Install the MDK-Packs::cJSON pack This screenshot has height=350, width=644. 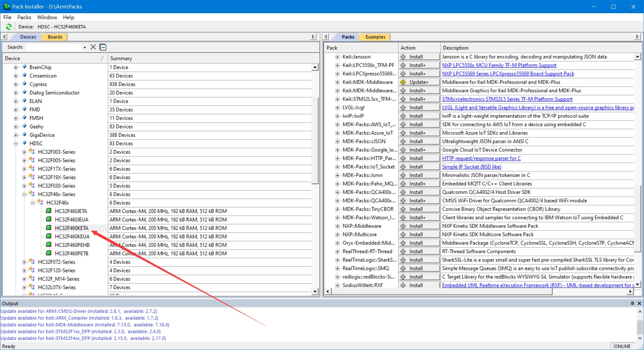[x=419, y=141]
